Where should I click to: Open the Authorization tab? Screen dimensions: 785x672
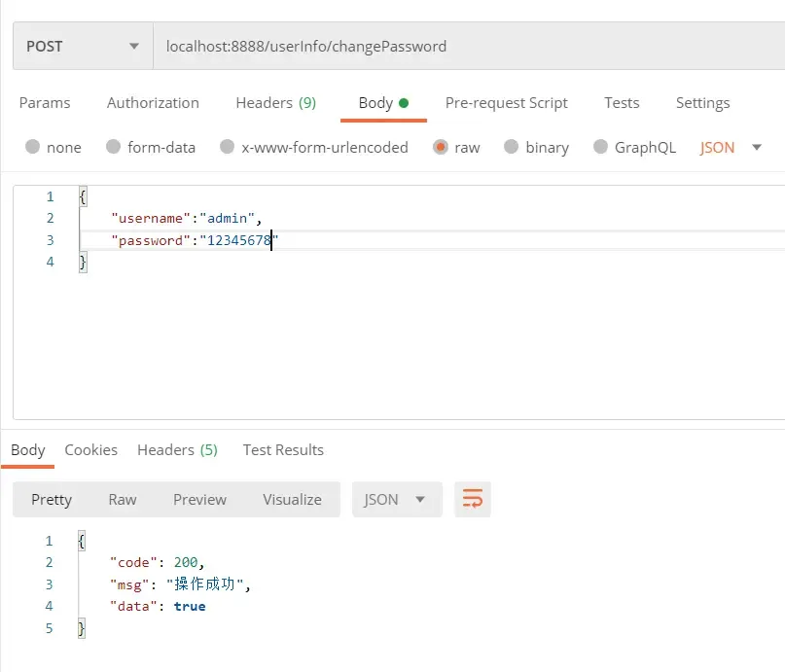[152, 102]
